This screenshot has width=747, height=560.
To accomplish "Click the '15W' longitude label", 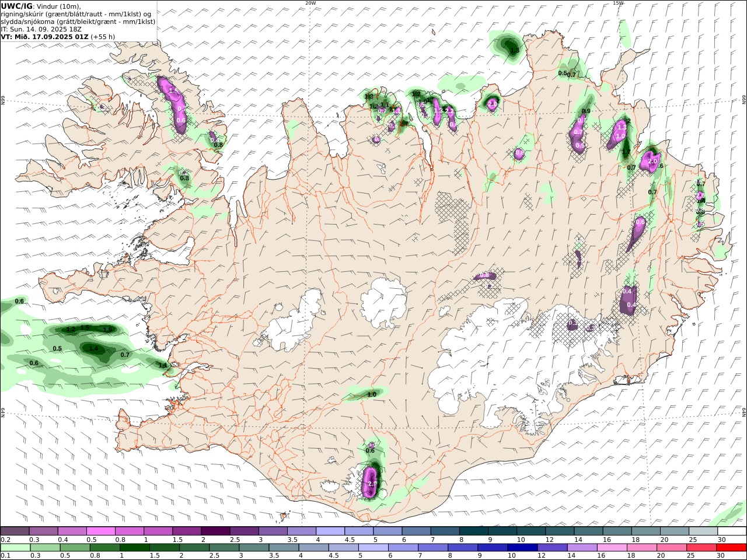I will point(618,3).
